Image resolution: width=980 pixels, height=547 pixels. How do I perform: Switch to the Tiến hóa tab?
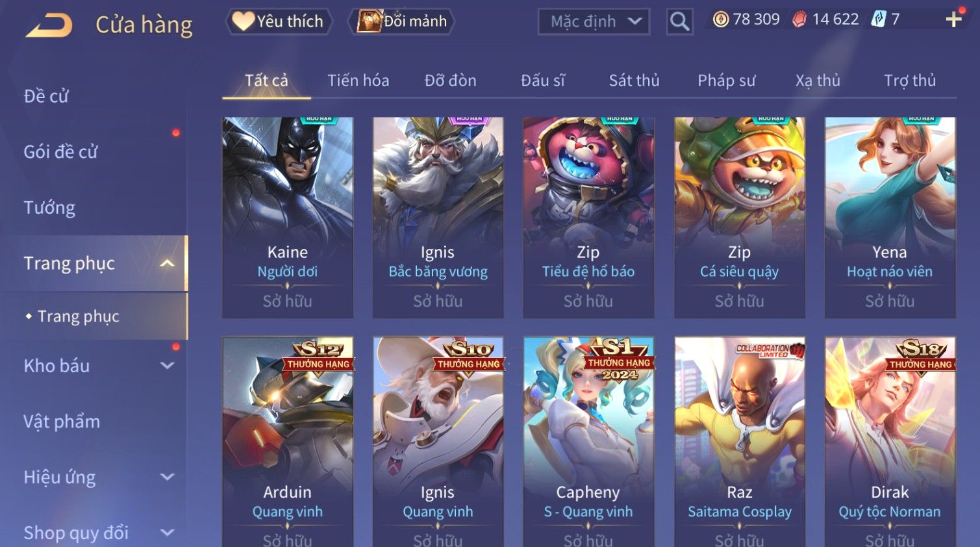tap(358, 81)
